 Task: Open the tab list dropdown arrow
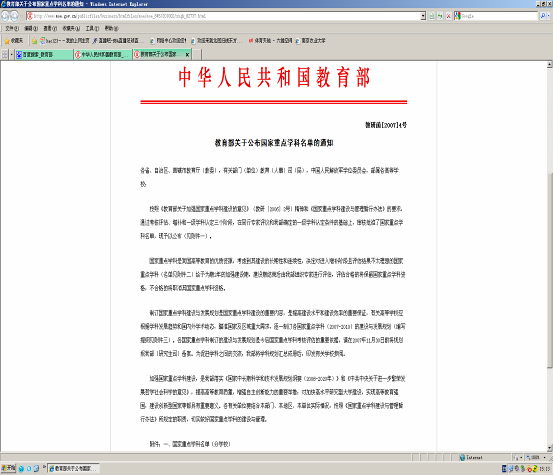pyautogui.click(x=11, y=54)
